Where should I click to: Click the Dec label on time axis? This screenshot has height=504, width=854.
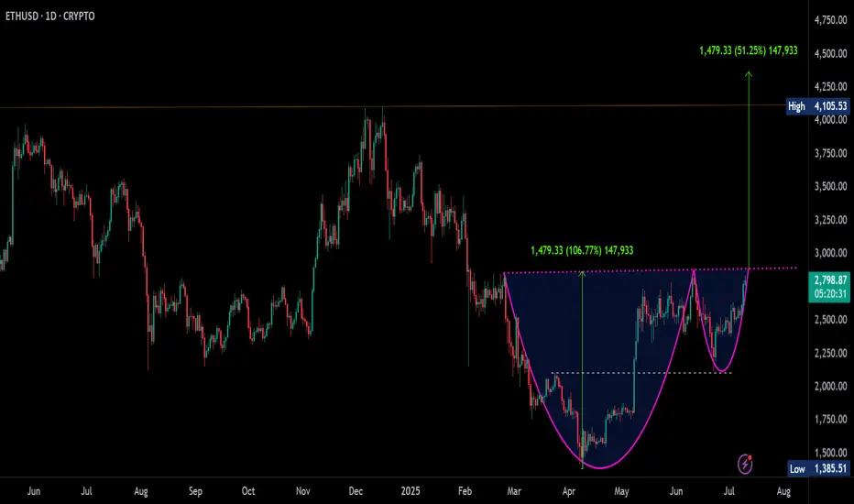pyautogui.click(x=356, y=491)
